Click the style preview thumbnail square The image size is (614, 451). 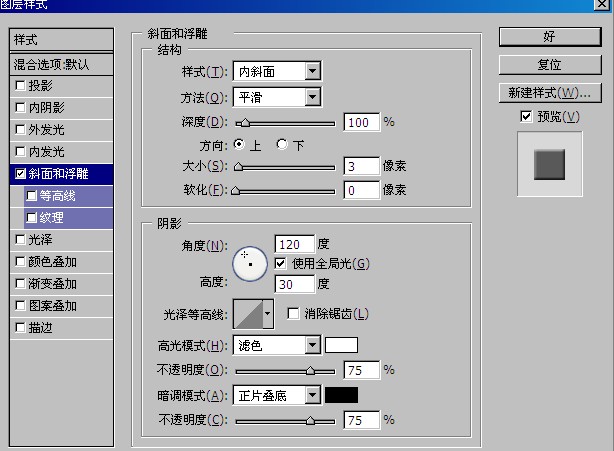(549, 164)
